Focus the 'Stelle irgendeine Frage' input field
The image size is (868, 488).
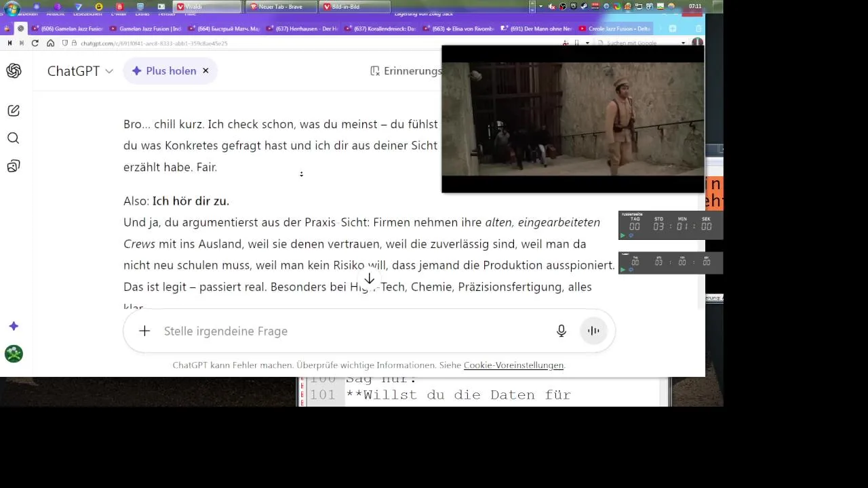(353, 331)
